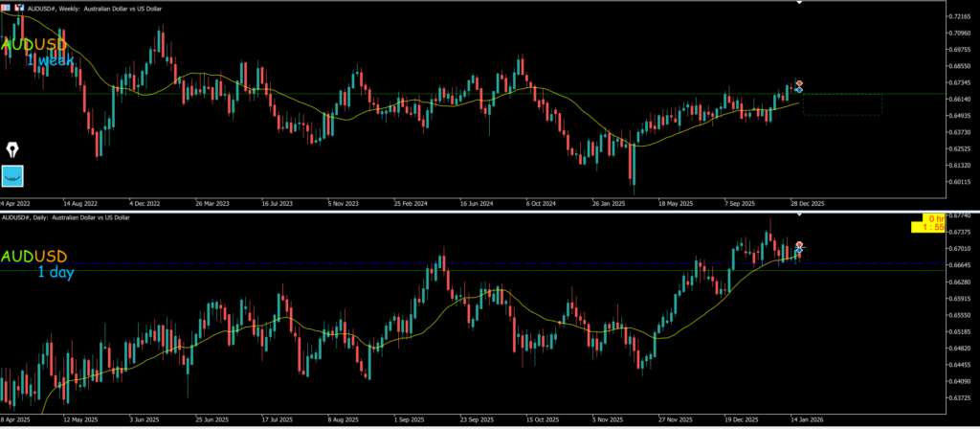Click the red arrow marker on weekly chart
980x429 pixels.
point(799,83)
